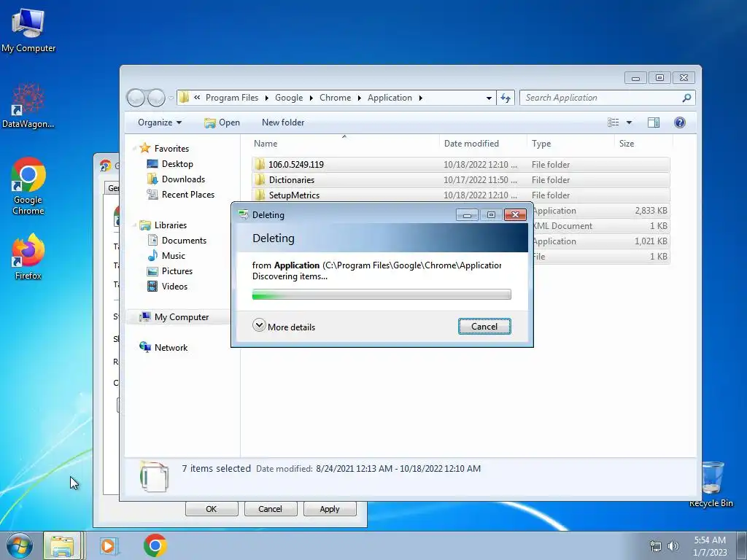Click New folder in the toolbar

[x=283, y=122]
